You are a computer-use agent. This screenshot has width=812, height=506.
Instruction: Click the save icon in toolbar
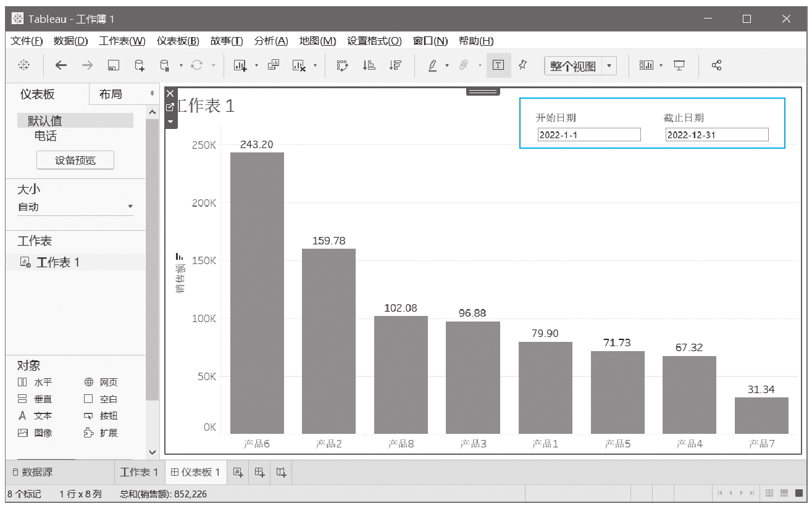(x=113, y=65)
